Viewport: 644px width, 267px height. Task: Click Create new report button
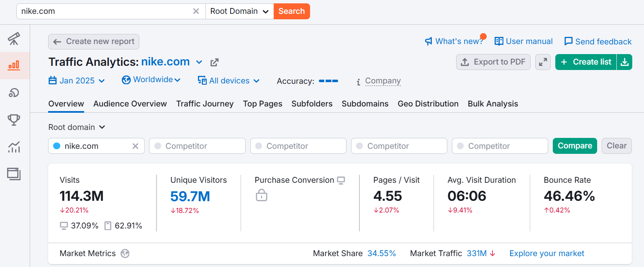tap(94, 41)
